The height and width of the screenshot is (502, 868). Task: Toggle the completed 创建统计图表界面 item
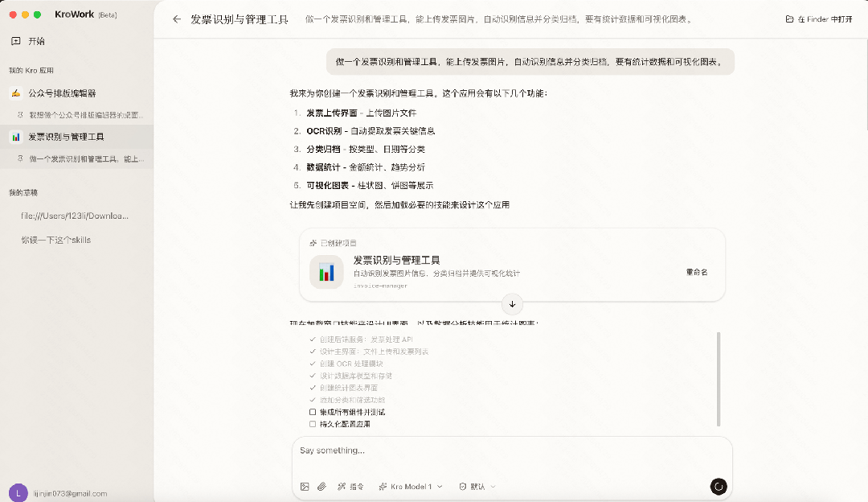click(311, 387)
